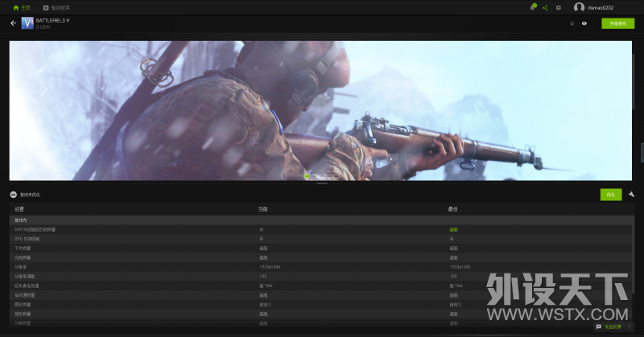Switch to the Drivers tab

click(x=56, y=8)
